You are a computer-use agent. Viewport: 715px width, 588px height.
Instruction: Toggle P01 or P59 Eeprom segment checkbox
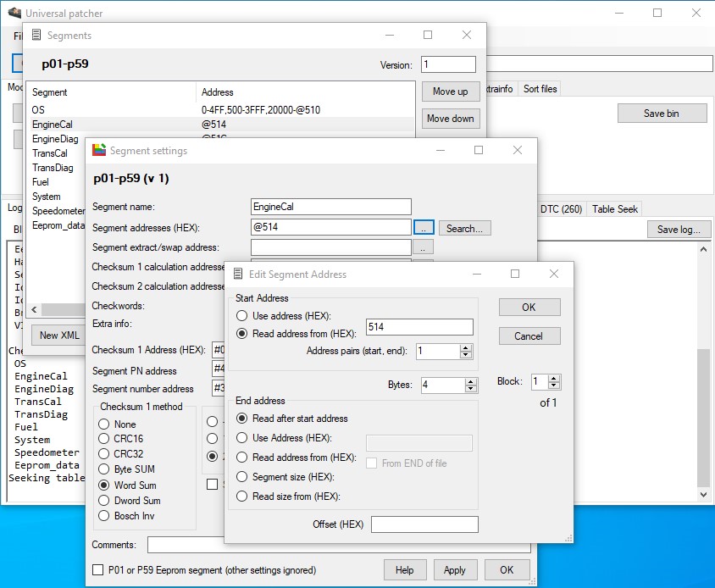[x=97, y=569]
